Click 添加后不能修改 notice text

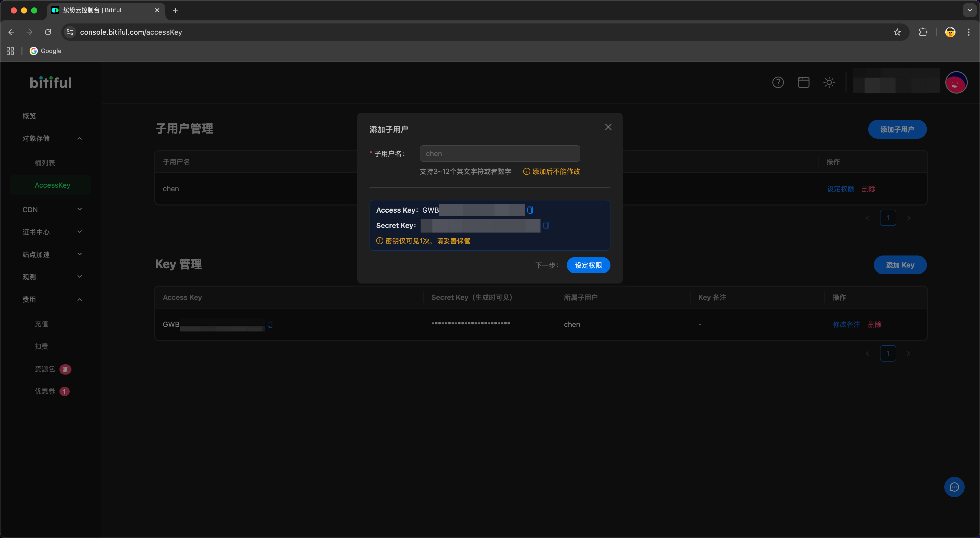pos(556,172)
